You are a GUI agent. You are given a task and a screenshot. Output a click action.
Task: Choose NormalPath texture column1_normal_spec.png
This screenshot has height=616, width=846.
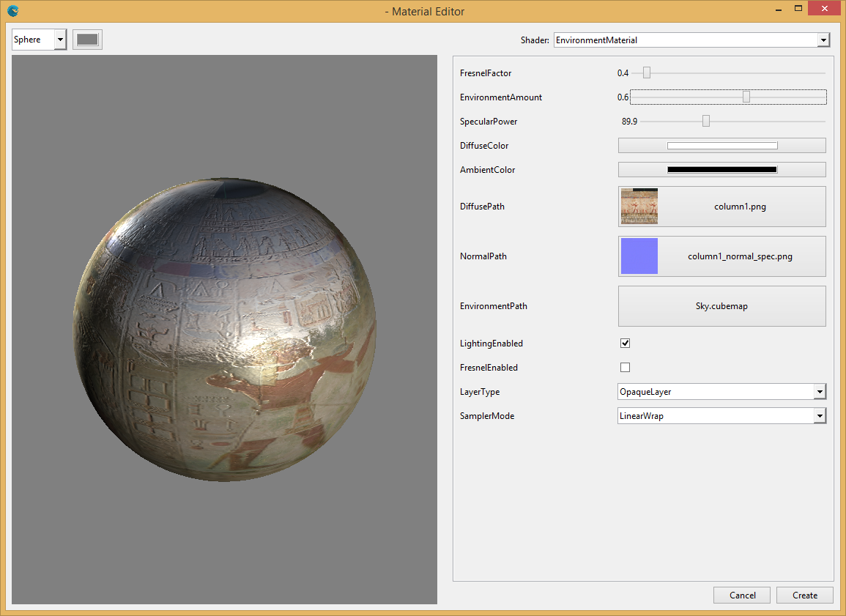tap(722, 256)
